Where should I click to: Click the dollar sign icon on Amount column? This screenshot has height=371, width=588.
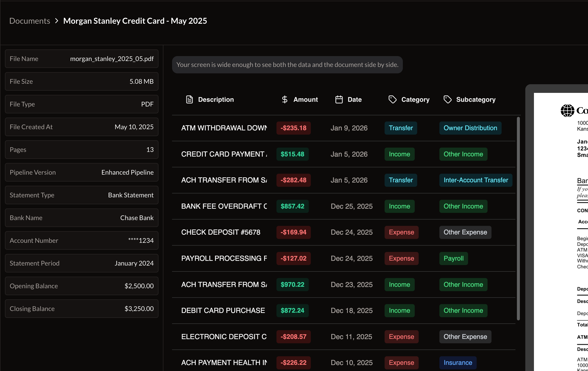click(x=285, y=99)
